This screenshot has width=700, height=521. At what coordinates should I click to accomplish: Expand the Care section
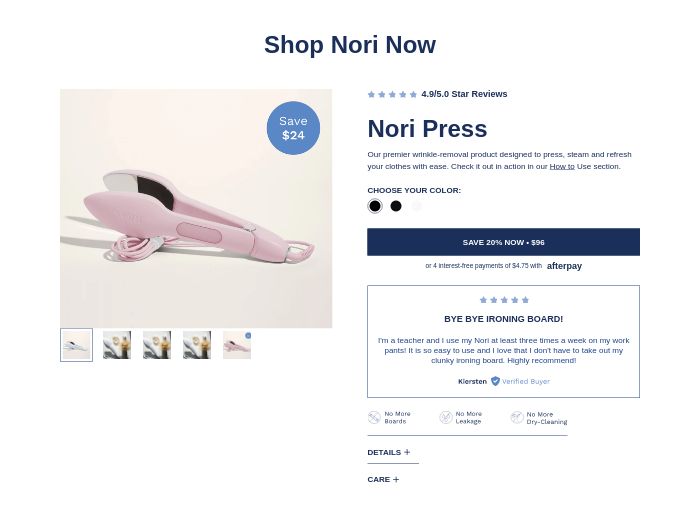(383, 479)
